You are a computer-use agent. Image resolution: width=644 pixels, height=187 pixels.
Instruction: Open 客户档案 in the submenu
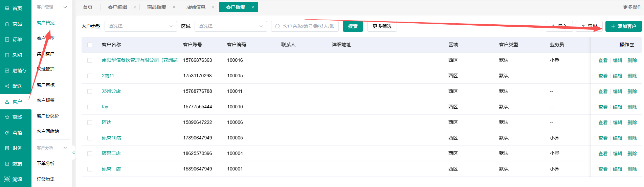(x=46, y=23)
